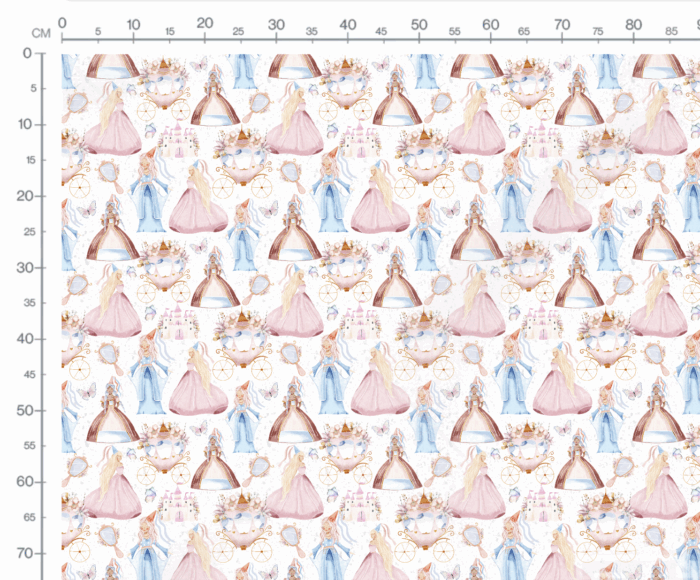Click the CM unit label

(x=41, y=33)
